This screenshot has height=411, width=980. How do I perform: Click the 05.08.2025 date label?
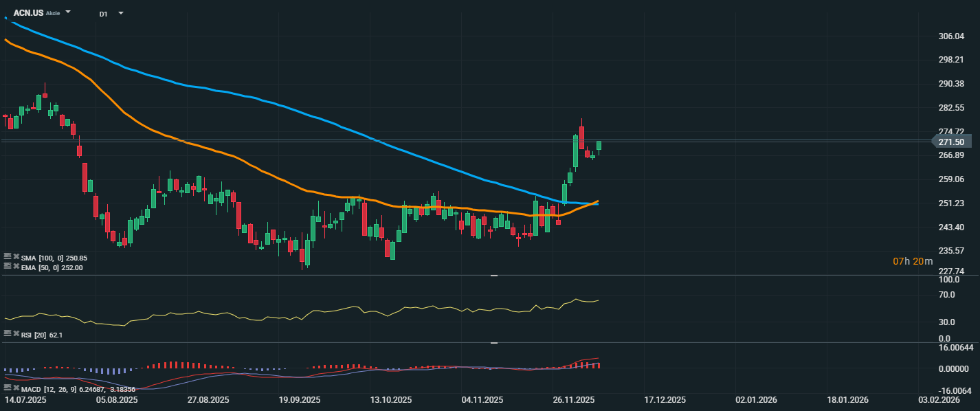[117, 400]
